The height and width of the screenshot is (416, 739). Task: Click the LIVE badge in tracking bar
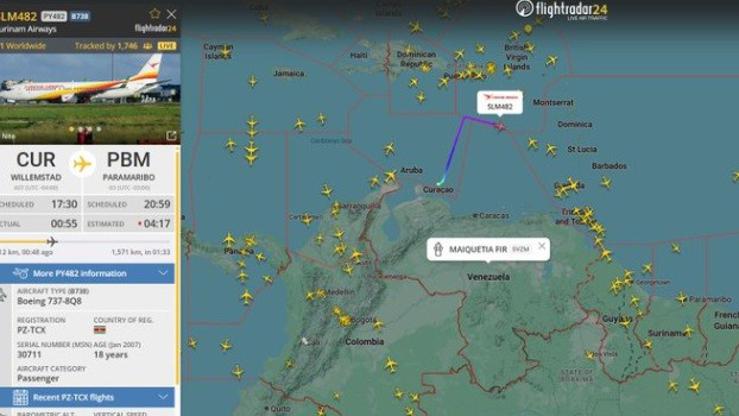167,46
